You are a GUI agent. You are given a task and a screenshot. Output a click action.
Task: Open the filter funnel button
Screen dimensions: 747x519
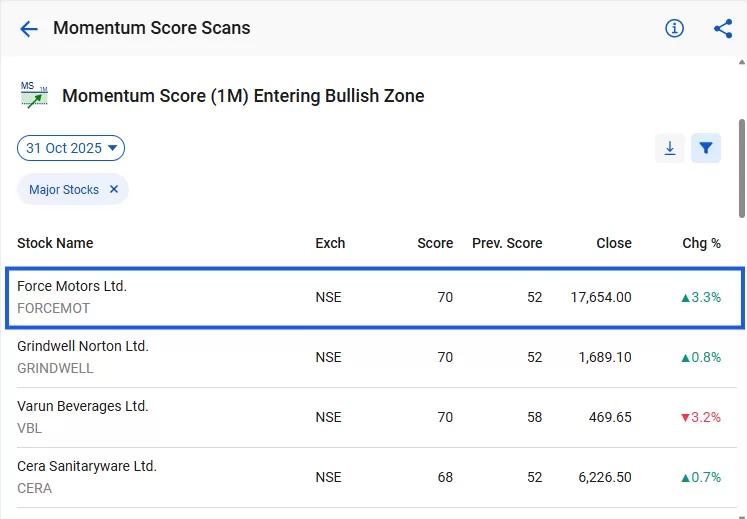(706, 148)
